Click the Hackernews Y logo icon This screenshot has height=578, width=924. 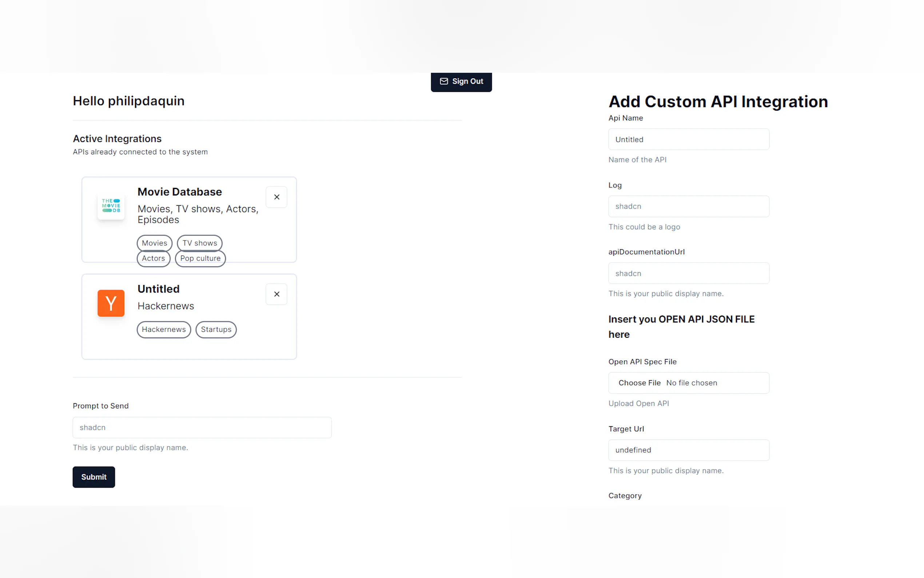click(x=111, y=303)
